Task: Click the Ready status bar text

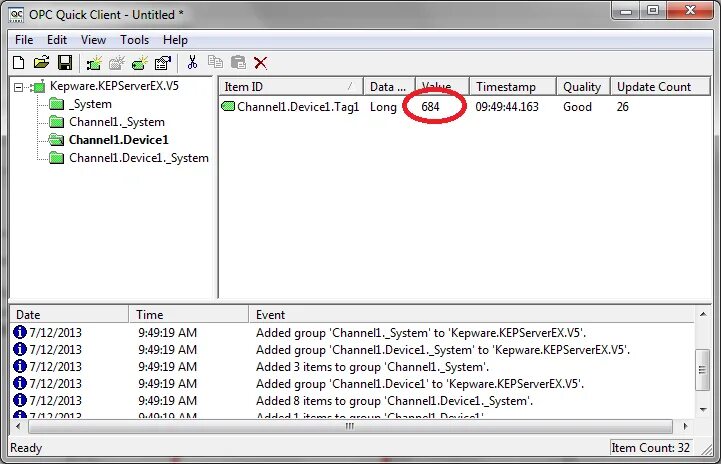Action: point(26,447)
